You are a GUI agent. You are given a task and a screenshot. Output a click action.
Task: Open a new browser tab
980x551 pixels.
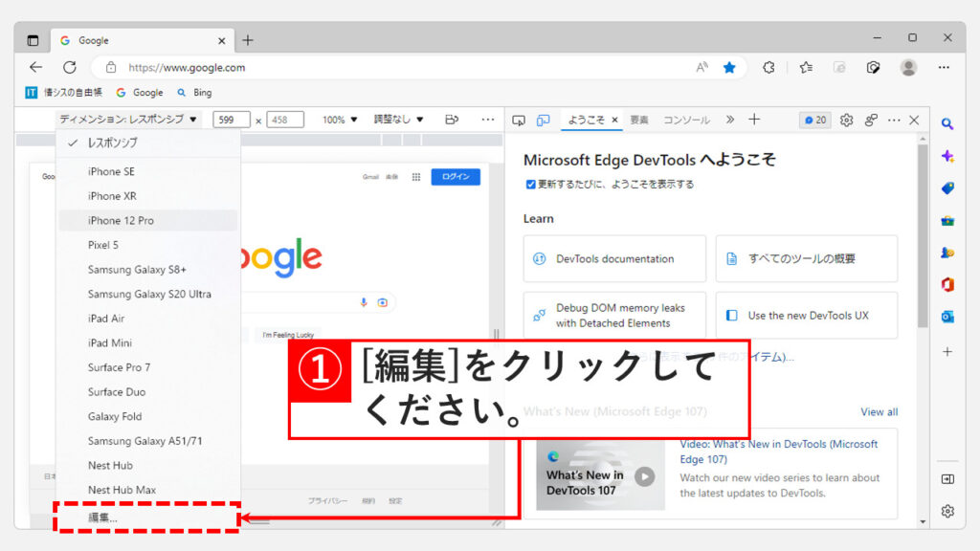click(248, 40)
